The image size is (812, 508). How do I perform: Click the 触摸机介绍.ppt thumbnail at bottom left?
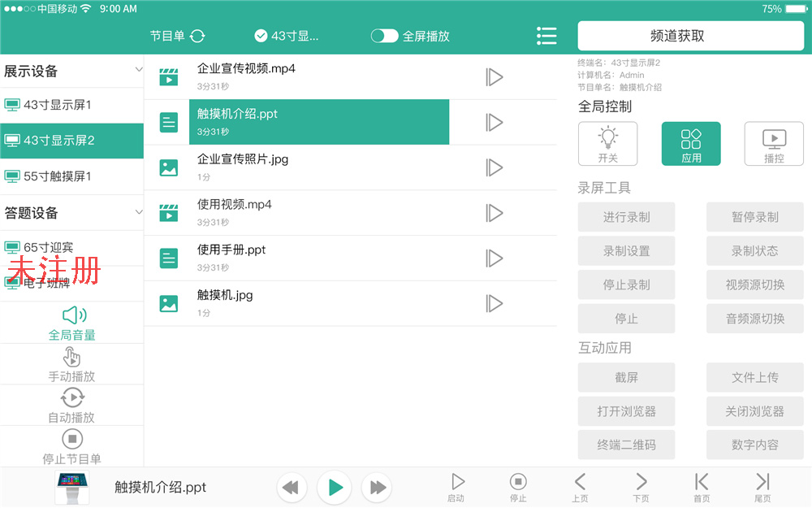click(x=72, y=487)
